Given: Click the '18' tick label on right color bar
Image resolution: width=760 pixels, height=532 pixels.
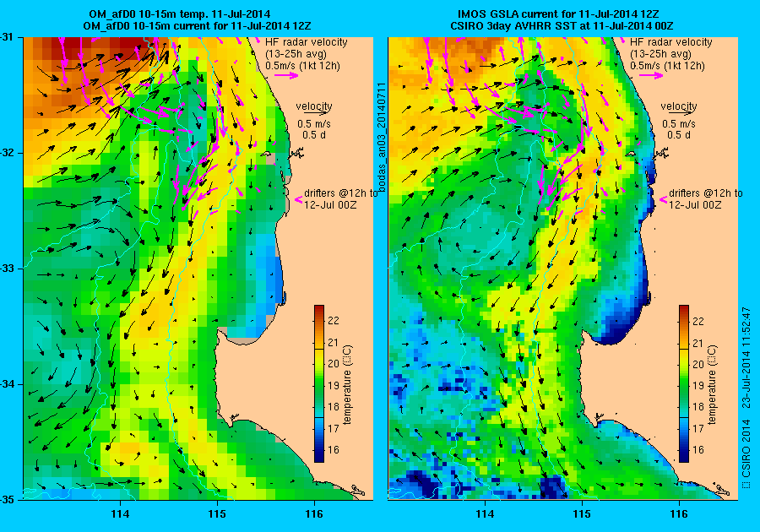Looking at the screenshot, I should pos(698,406).
